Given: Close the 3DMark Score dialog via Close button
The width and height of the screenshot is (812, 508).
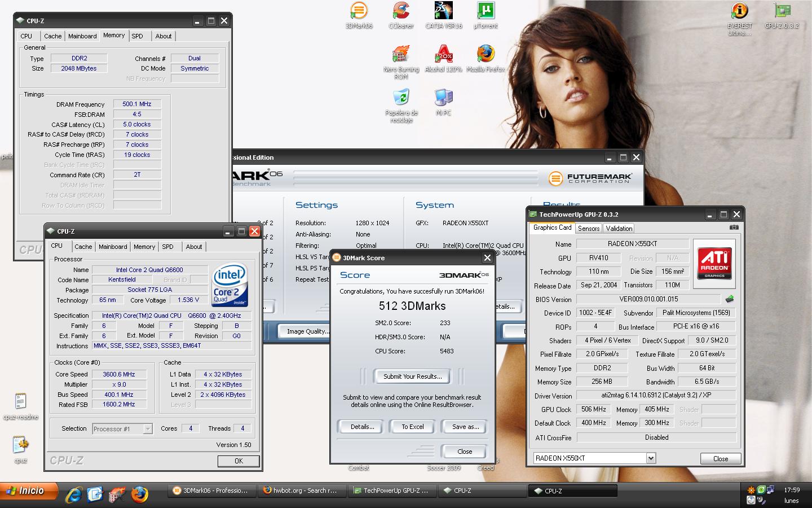Looking at the screenshot, I should pos(465,452).
